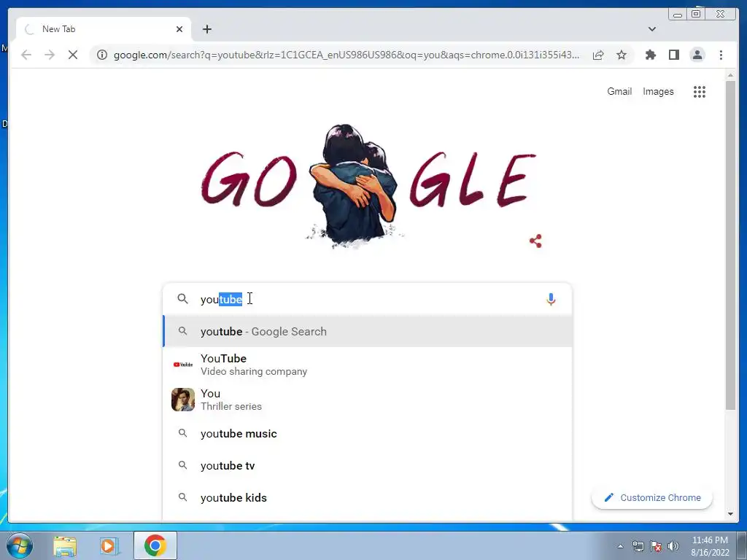The width and height of the screenshot is (747, 560).
Task: Close the New Tab tab
Action: tap(179, 29)
